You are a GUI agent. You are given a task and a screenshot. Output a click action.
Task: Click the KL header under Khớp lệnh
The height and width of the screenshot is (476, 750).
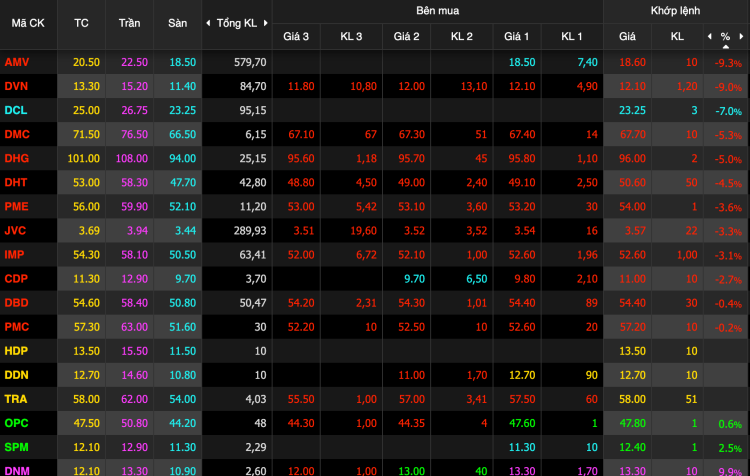tap(677, 36)
